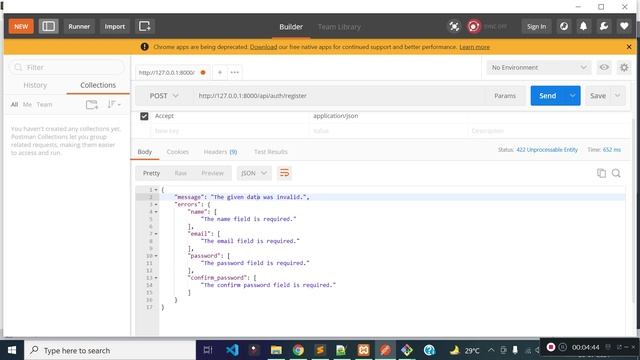
Task: Click the Import button
Action: (x=115, y=27)
